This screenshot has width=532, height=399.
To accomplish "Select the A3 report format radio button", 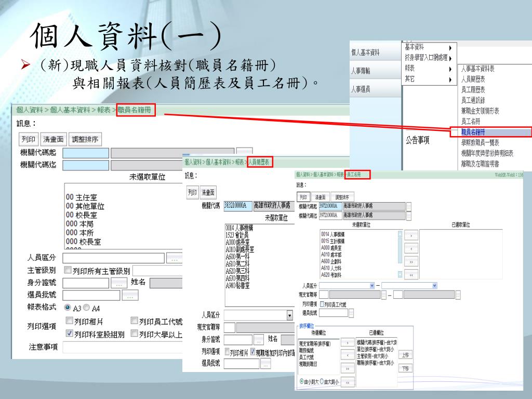I will 68,308.
